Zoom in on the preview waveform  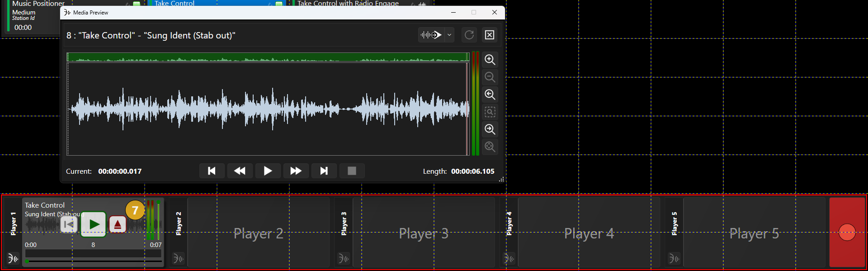(490, 60)
